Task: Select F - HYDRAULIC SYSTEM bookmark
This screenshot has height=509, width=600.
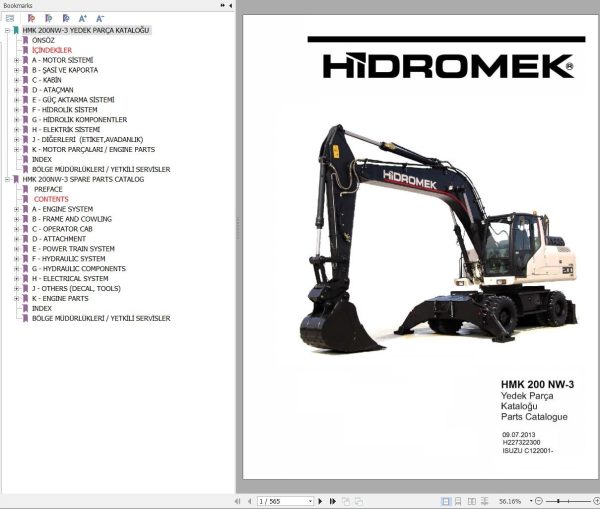Action: point(69,259)
